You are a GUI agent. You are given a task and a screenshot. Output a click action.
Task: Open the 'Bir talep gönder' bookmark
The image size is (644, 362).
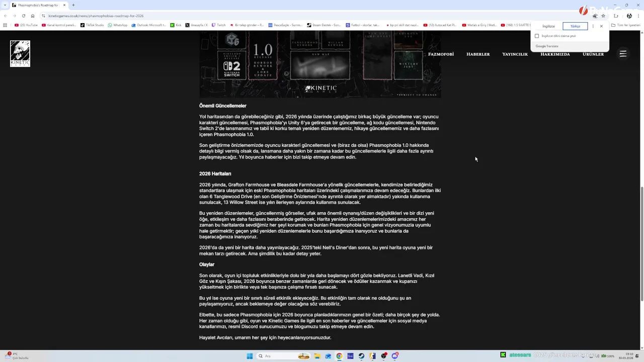pos(247,25)
